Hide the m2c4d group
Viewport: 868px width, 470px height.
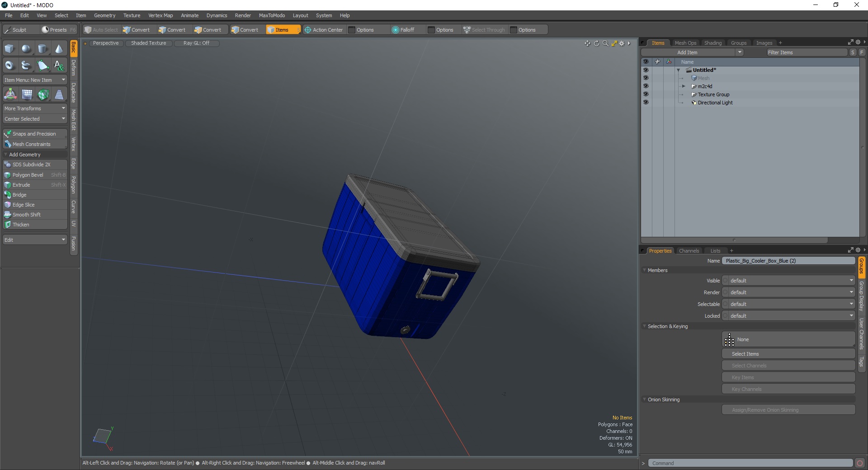coord(646,86)
